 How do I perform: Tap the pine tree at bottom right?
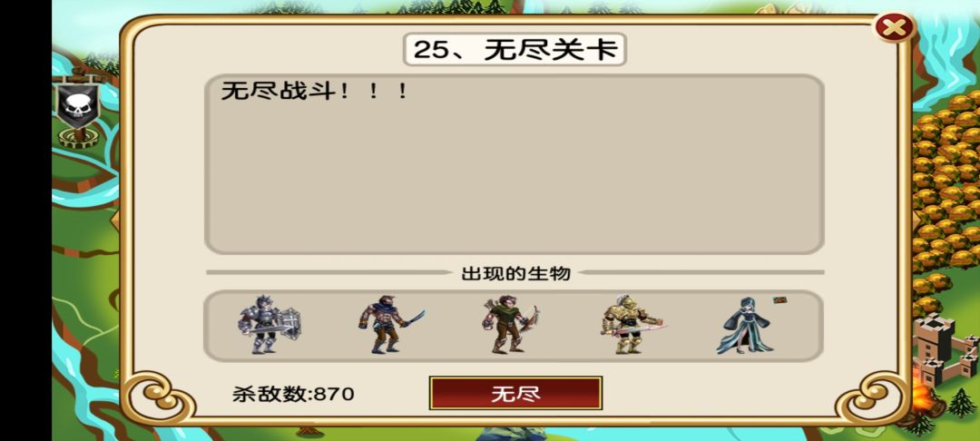(x=961, y=403)
